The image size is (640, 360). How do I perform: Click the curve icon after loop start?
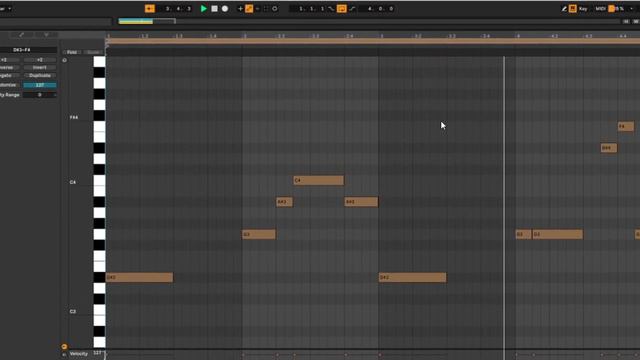[x=331, y=9]
